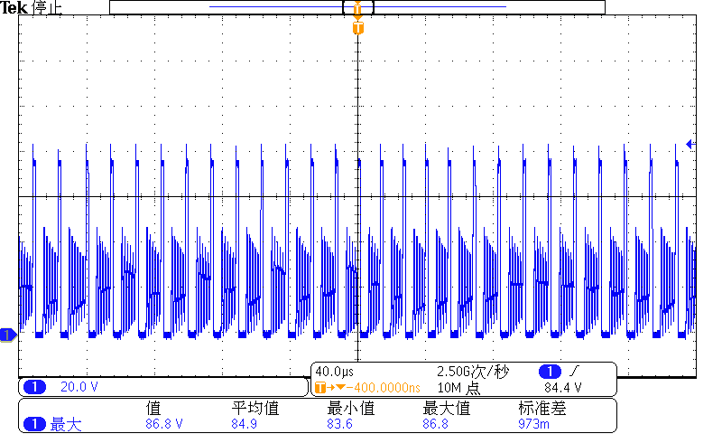Click the measurement channel 1 badge beside 最大

click(34, 424)
